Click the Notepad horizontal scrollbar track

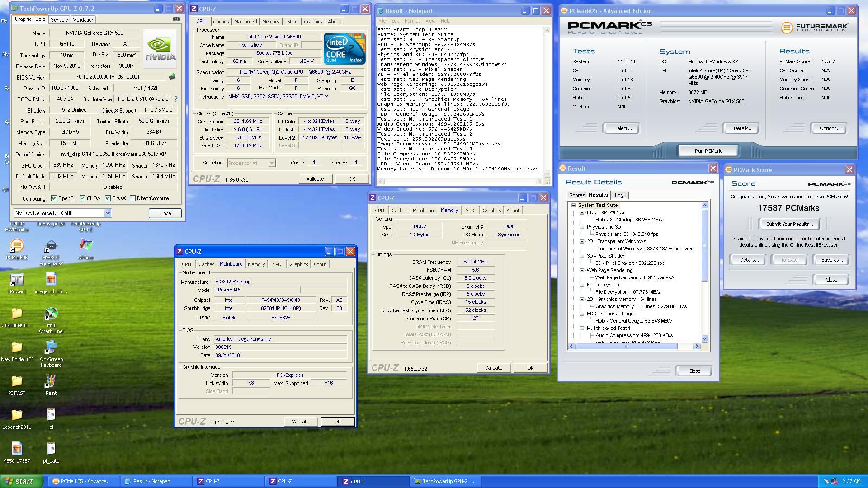tap(460, 181)
